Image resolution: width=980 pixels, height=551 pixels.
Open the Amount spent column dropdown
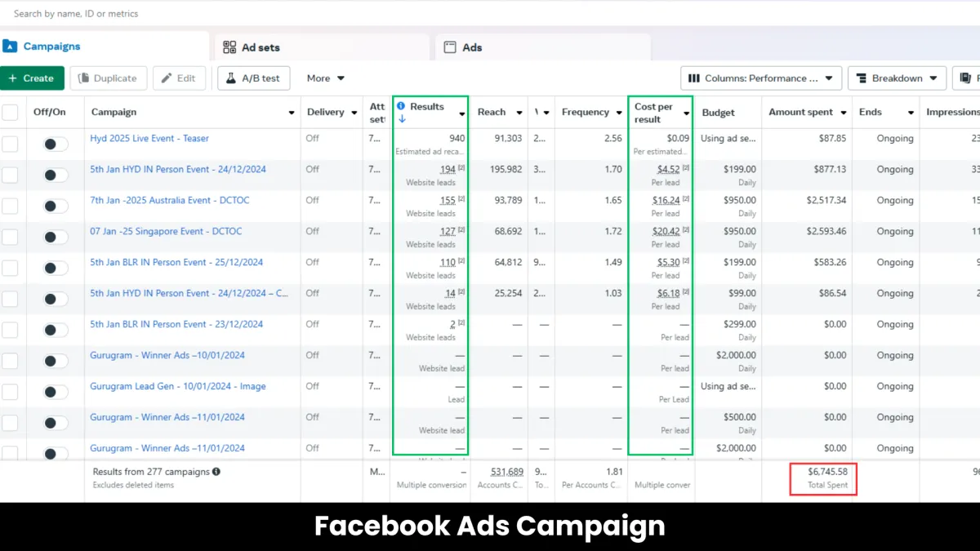pyautogui.click(x=844, y=113)
